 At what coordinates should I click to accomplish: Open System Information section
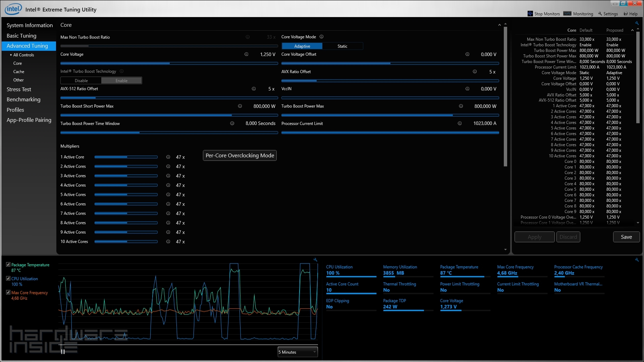click(x=30, y=25)
